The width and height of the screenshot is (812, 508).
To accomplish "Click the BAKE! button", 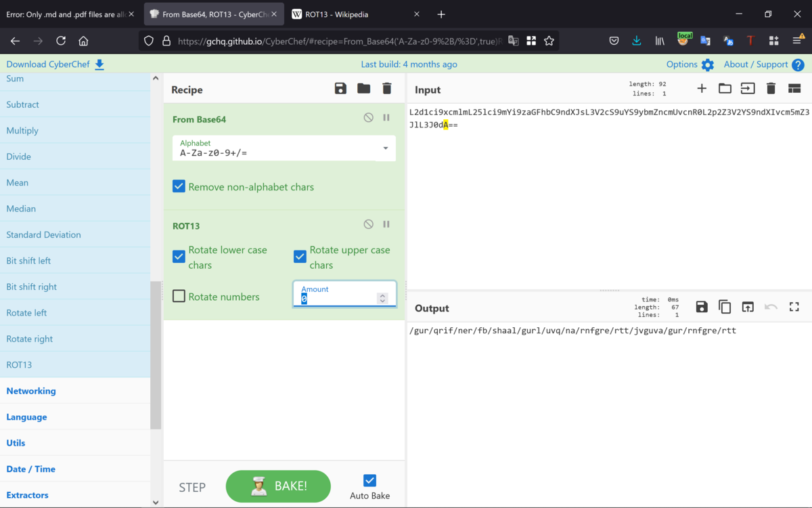I will 278,486.
